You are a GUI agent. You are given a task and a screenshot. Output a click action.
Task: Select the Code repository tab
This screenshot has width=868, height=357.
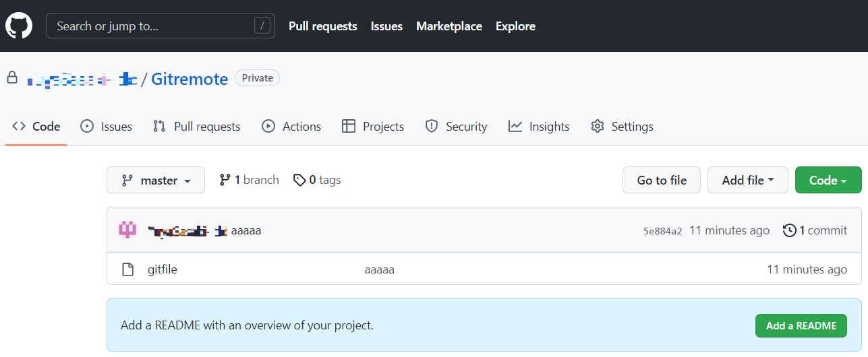[36, 126]
